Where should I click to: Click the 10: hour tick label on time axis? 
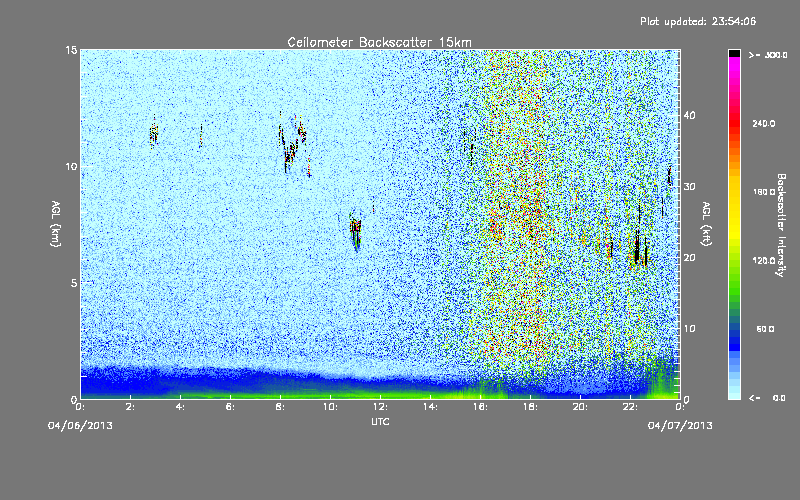[x=330, y=407]
